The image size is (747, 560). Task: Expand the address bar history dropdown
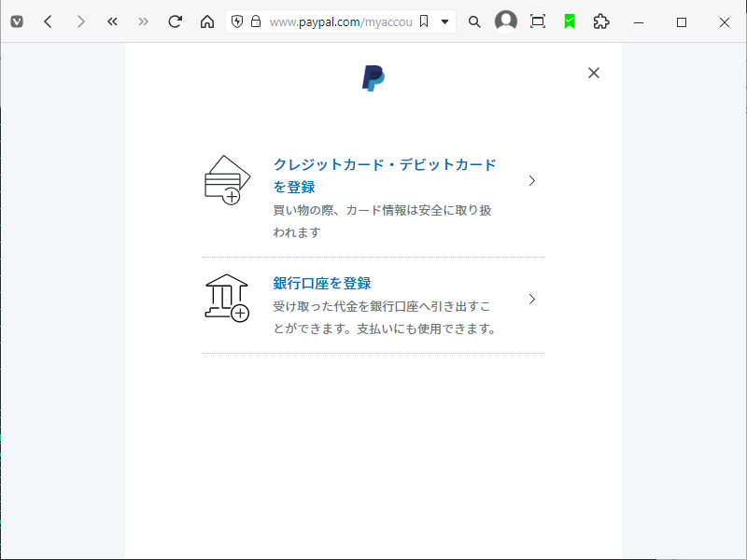(444, 21)
